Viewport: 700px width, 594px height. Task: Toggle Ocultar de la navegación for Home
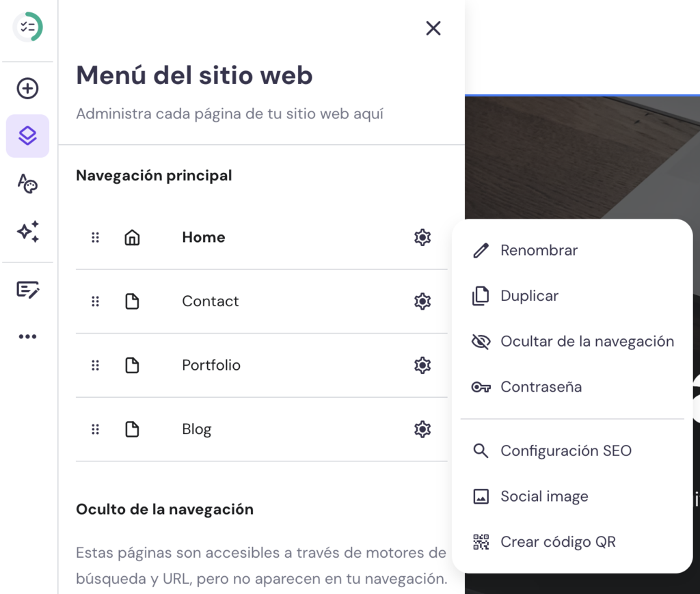(x=587, y=341)
